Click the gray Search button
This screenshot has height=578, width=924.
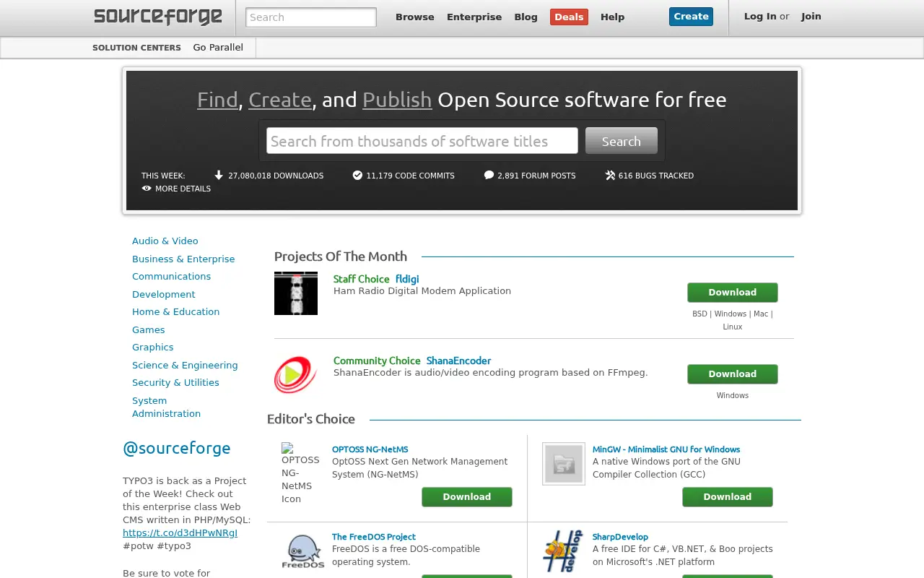[622, 141]
